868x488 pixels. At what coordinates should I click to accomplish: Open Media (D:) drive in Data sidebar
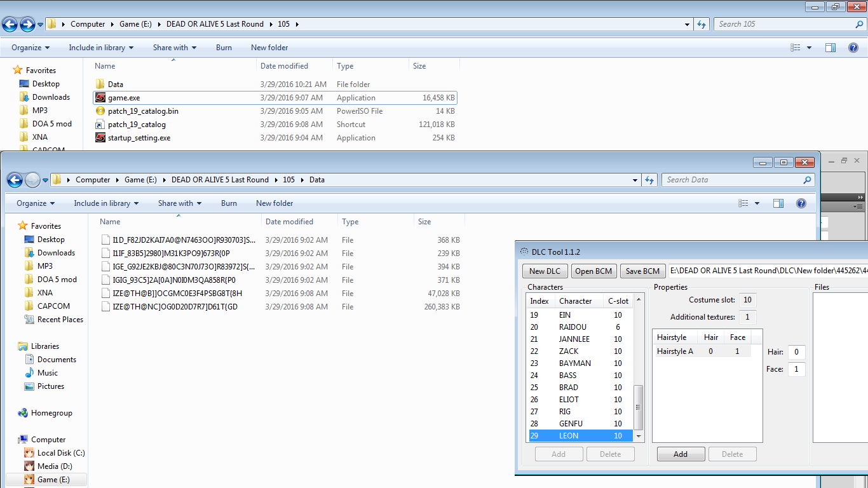click(48, 466)
